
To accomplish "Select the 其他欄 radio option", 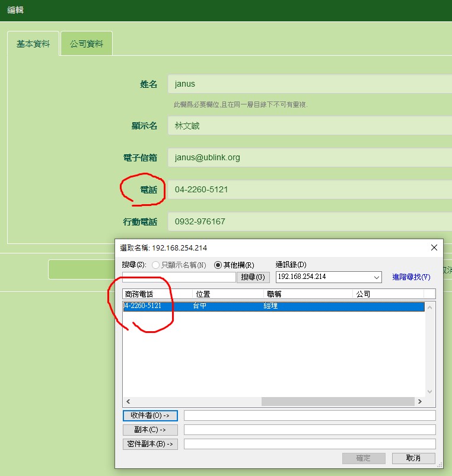I will click(218, 265).
